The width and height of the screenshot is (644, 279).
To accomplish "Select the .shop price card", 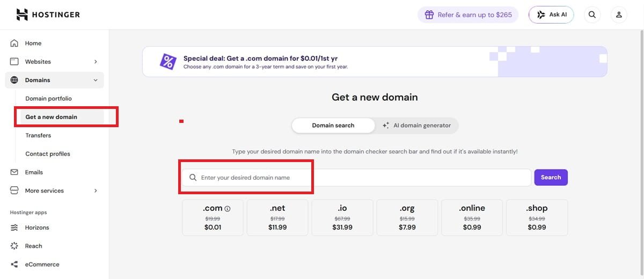I will (x=537, y=218).
